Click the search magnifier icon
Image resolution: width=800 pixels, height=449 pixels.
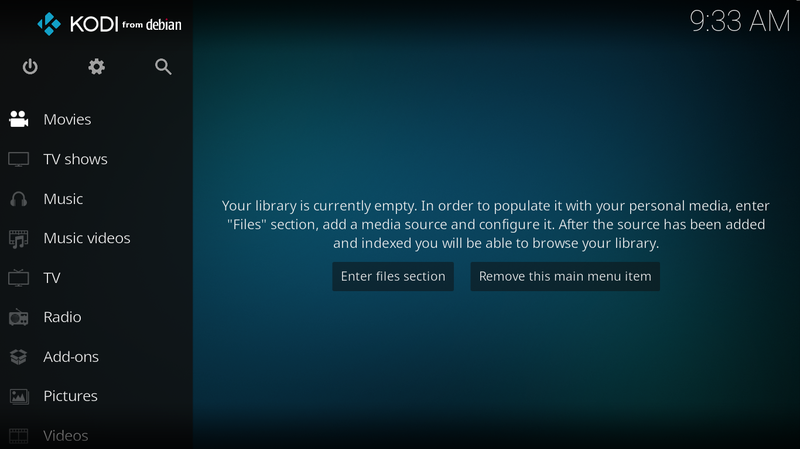[163, 67]
